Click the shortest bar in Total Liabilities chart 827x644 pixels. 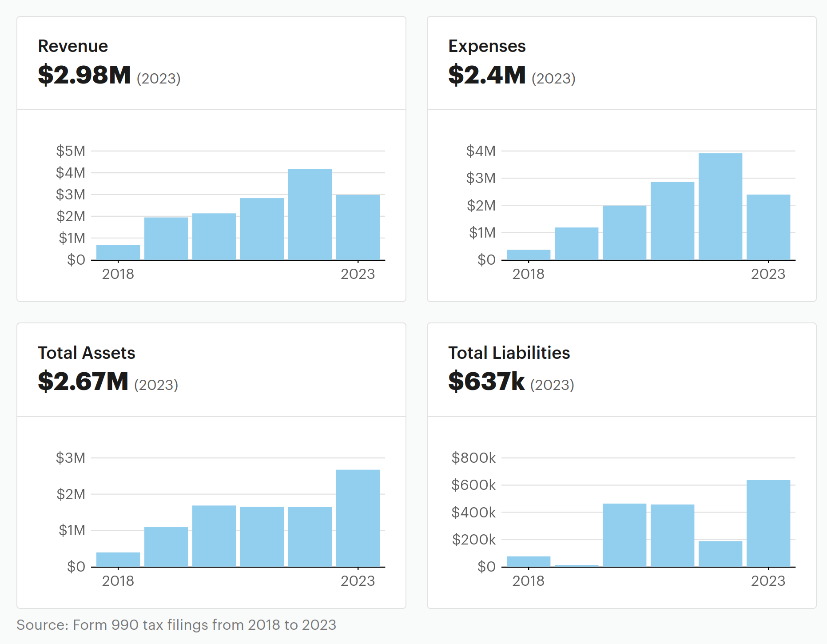(x=576, y=565)
